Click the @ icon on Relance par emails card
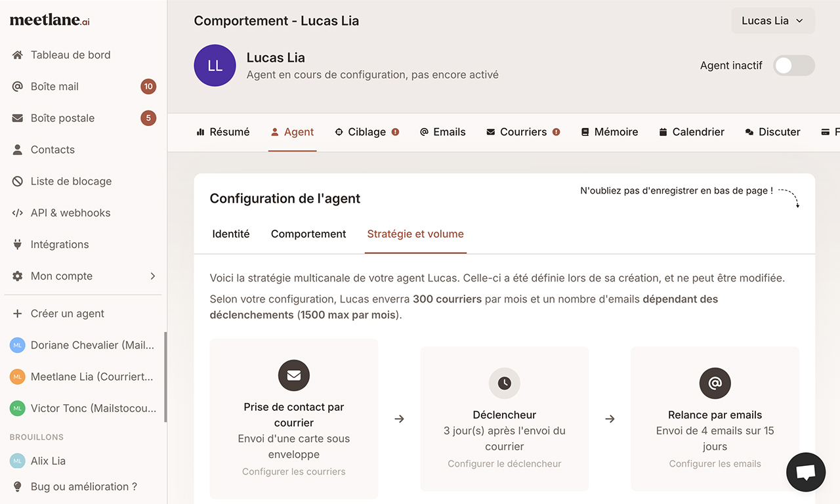The height and width of the screenshot is (504, 840). 715,383
